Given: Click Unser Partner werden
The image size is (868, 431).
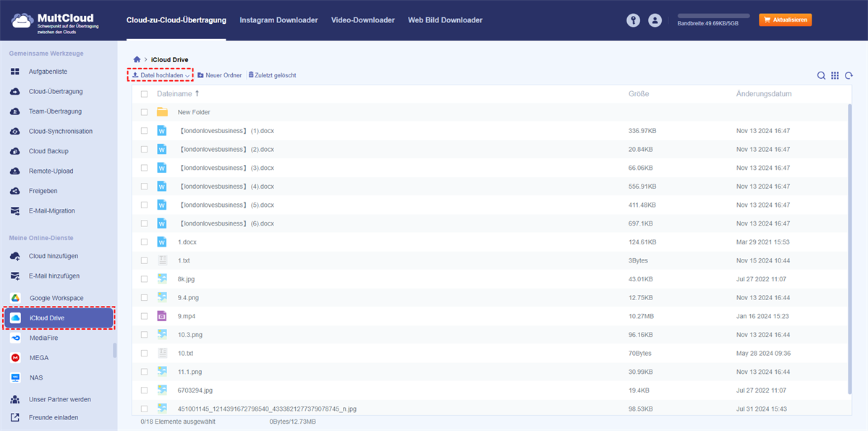Looking at the screenshot, I should tap(60, 399).
